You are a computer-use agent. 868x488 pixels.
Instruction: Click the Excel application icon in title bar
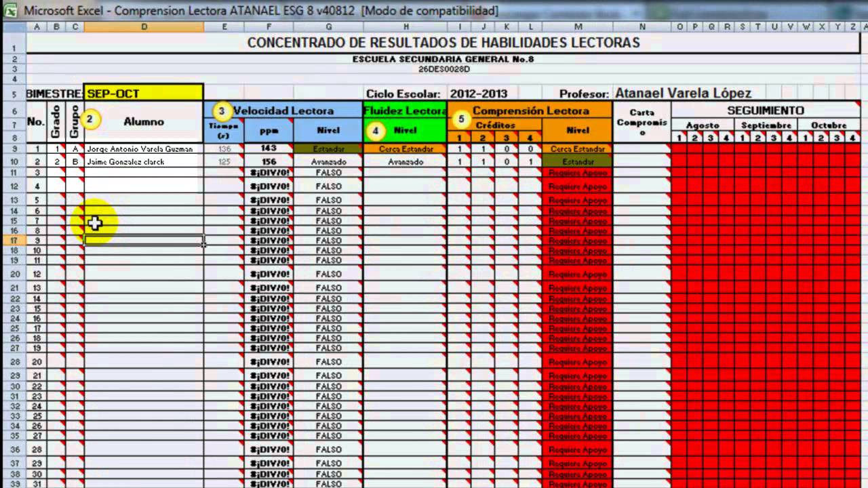tap(11, 11)
